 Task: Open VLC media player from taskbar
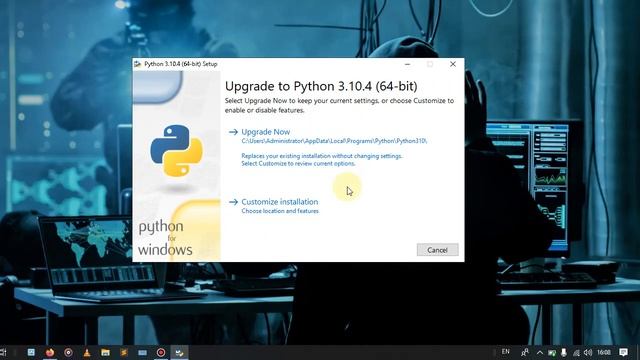click(87, 352)
